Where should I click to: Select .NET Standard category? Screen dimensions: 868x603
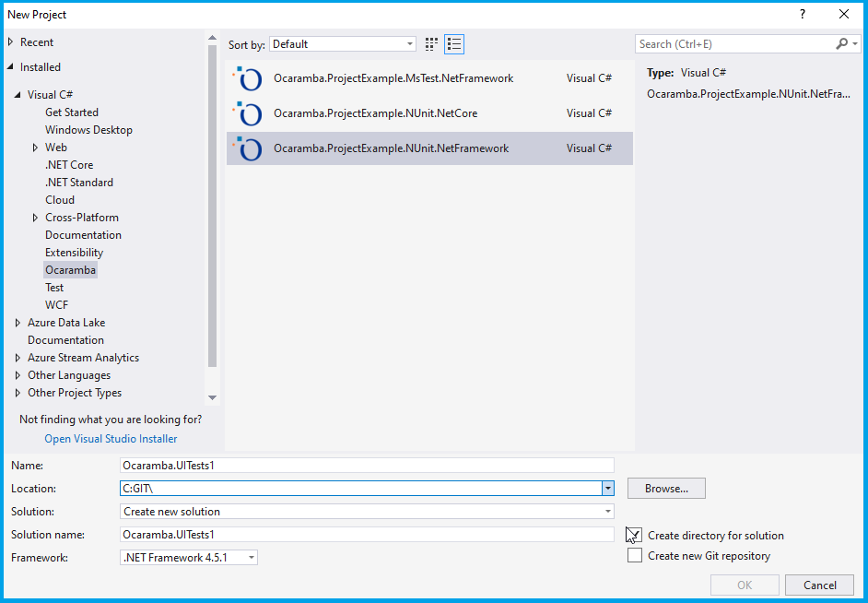(79, 183)
